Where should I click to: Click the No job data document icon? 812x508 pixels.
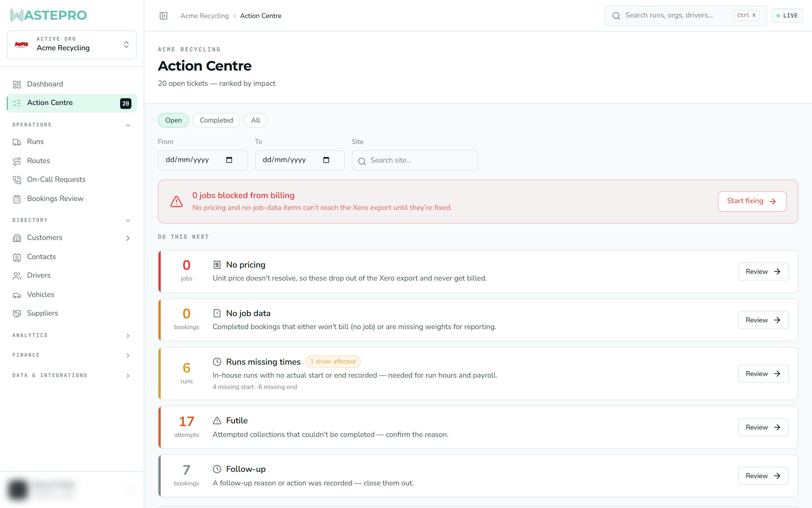[217, 314]
